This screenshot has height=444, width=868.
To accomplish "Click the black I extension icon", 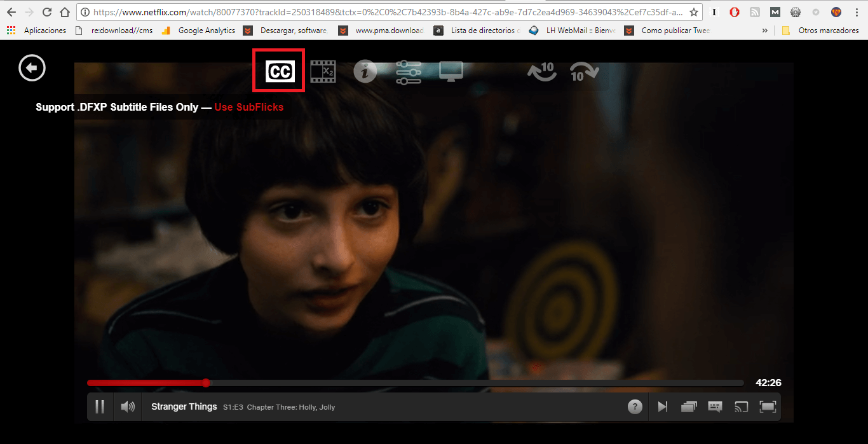I will tap(714, 12).
